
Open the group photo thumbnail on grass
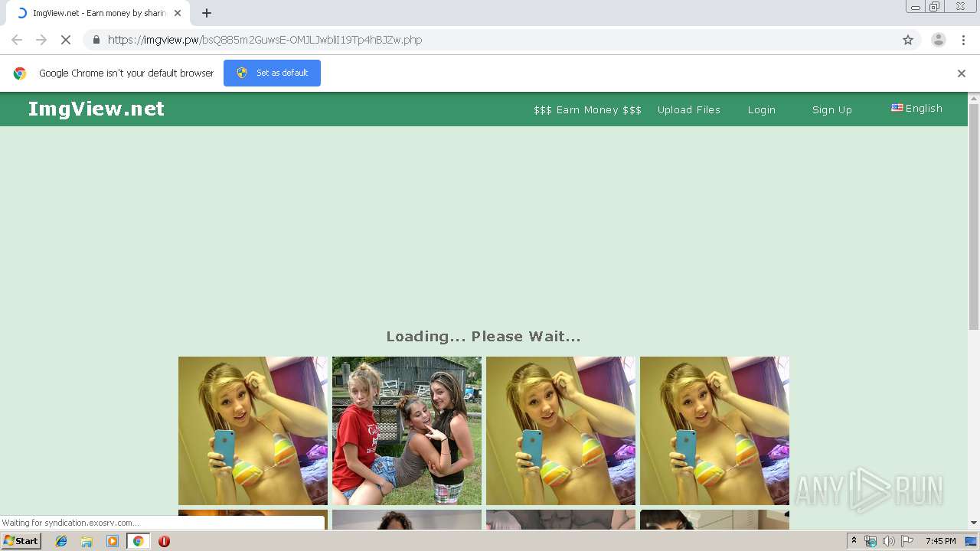click(x=407, y=431)
